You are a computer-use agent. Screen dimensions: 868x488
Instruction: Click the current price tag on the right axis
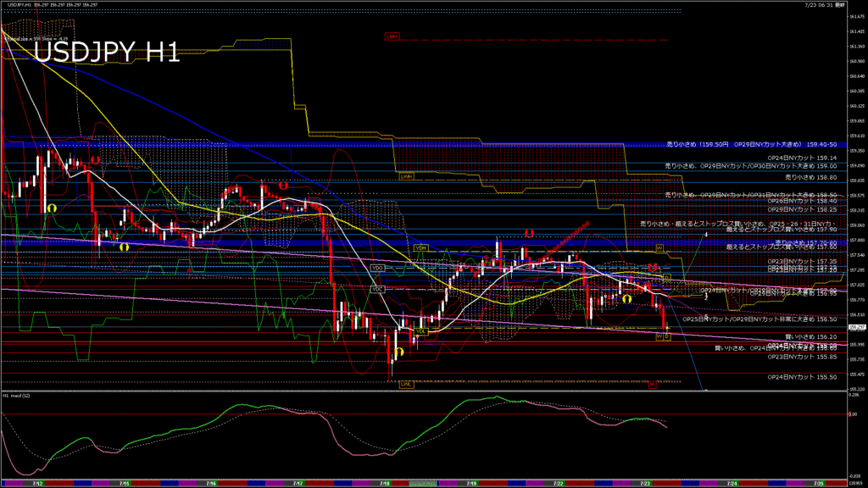click(x=855, y=327)
